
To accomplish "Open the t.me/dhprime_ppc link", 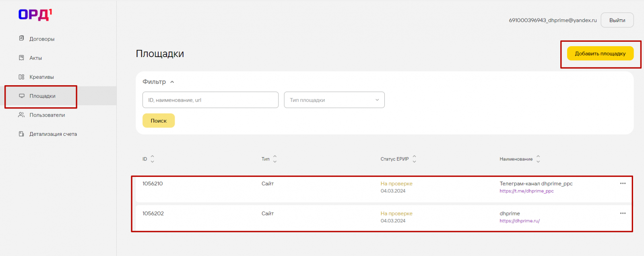I will click(x=526, y=191).
